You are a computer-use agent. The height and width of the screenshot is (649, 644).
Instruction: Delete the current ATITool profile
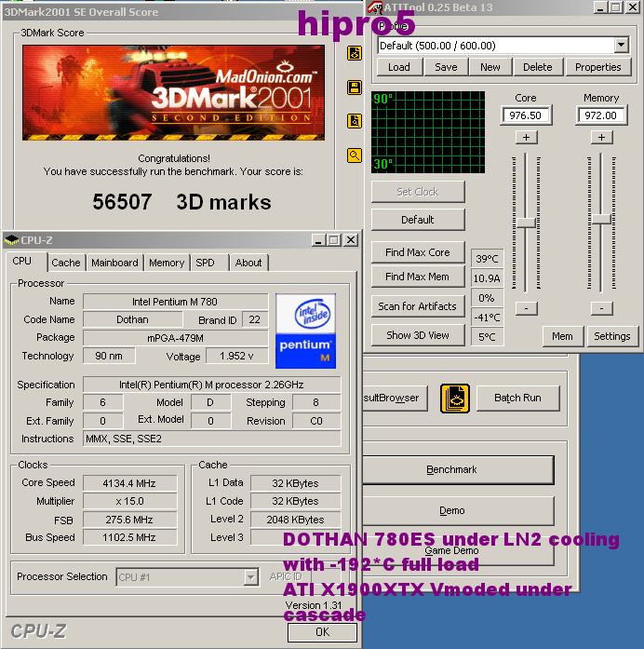(x=538, y=67)
